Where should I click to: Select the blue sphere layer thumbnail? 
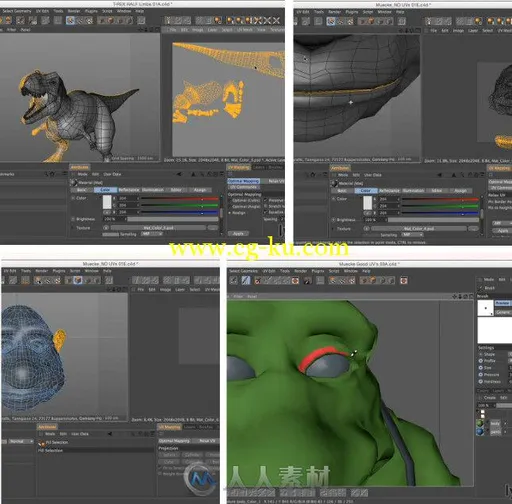tap(480, 432)
